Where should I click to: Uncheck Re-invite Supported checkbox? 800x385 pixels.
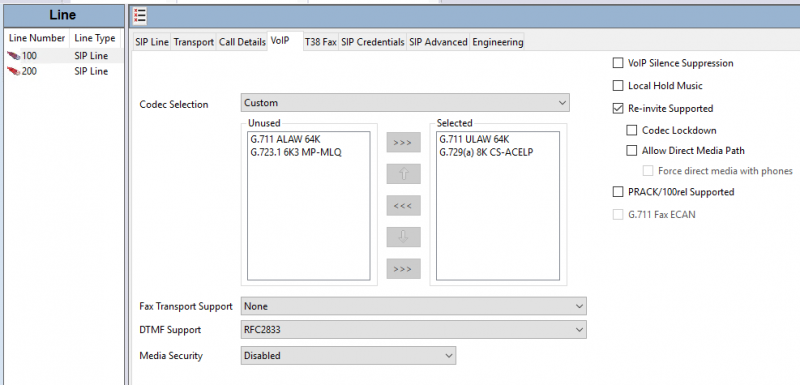tap(618, 108)
